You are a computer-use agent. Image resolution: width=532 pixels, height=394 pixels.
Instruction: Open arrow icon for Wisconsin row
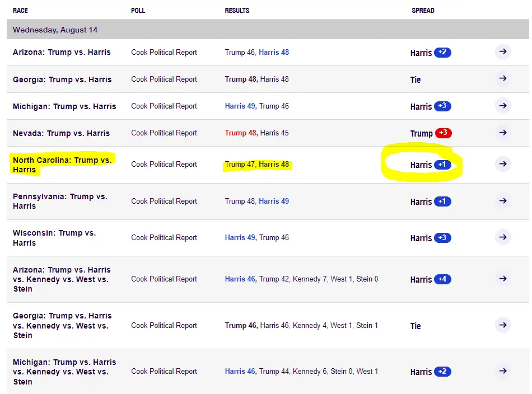tap(503, 237)
